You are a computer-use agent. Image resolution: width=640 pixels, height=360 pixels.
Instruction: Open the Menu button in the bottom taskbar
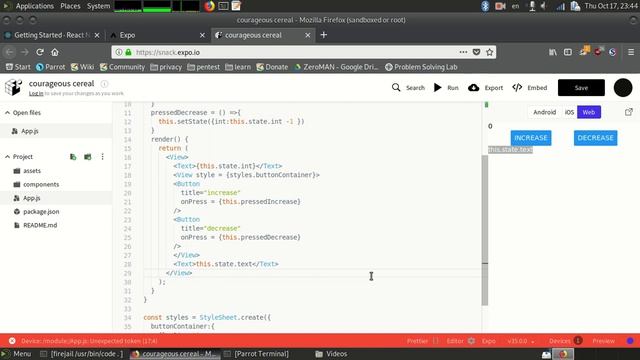(x=17, y=354)
